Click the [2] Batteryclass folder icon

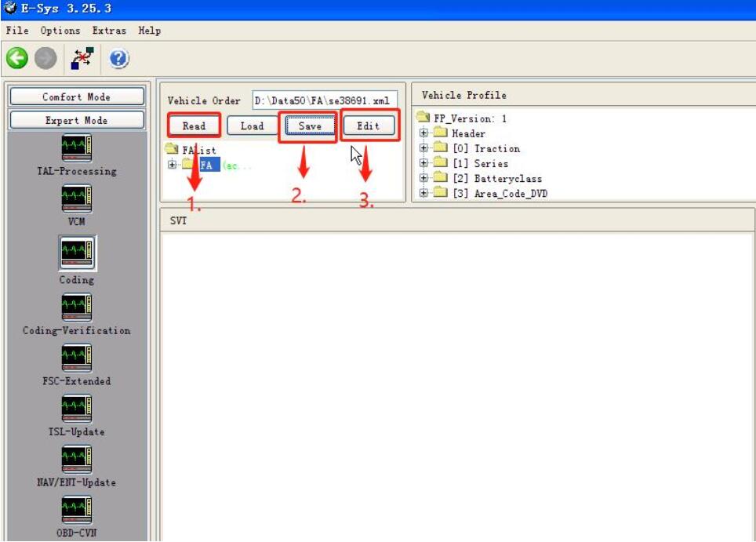440,177
